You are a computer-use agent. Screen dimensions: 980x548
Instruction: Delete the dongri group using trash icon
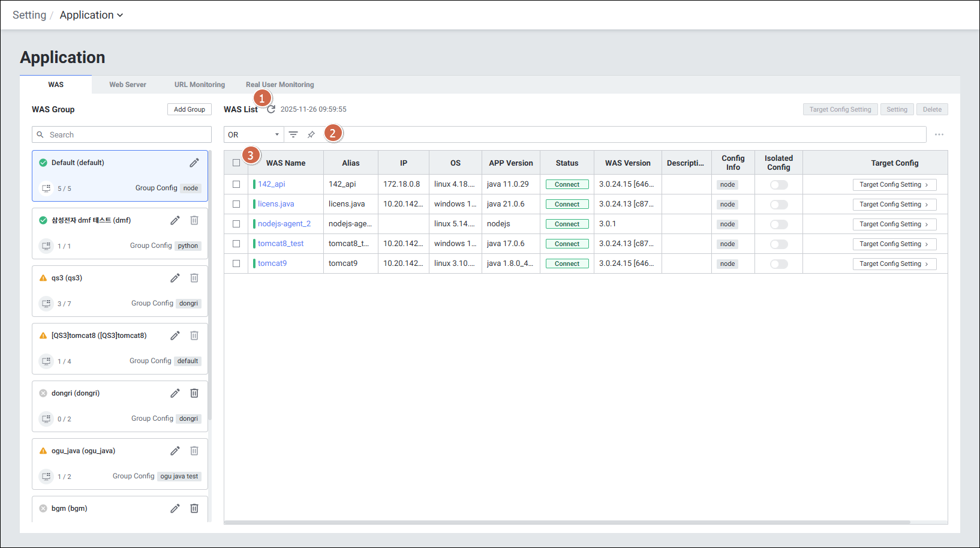[x=194, y=393]
